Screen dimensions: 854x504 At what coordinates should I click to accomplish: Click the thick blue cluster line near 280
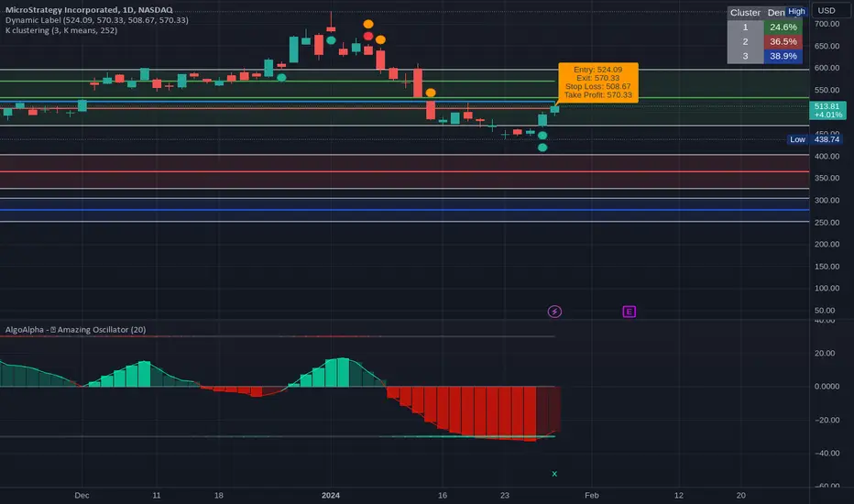(405, 210)
